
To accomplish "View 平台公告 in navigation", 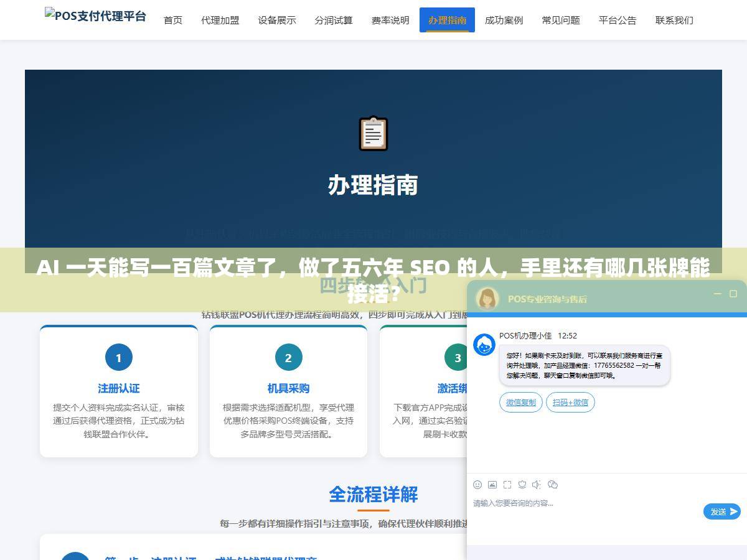I will pyautogui.click(x=618, y=20).
